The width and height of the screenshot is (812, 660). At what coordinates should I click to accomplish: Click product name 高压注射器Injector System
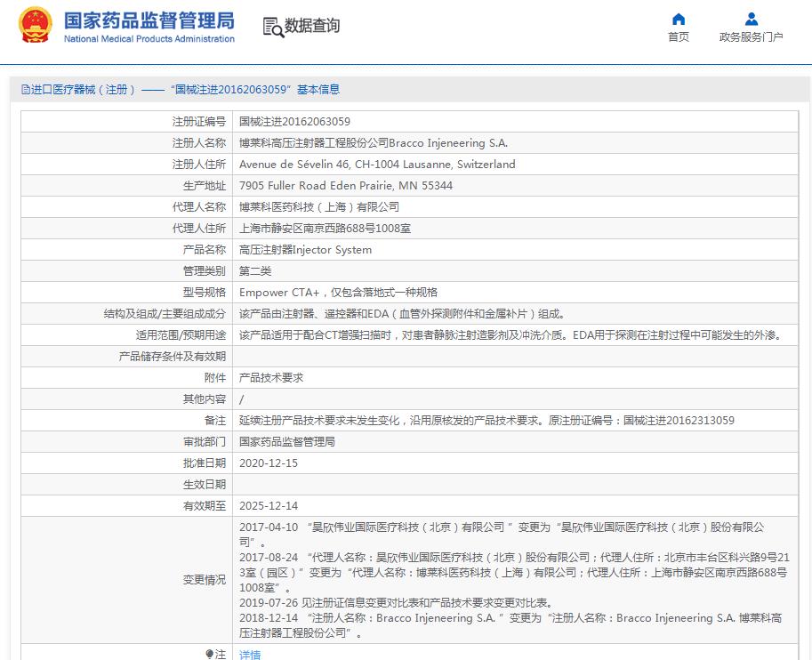point(305,250)
